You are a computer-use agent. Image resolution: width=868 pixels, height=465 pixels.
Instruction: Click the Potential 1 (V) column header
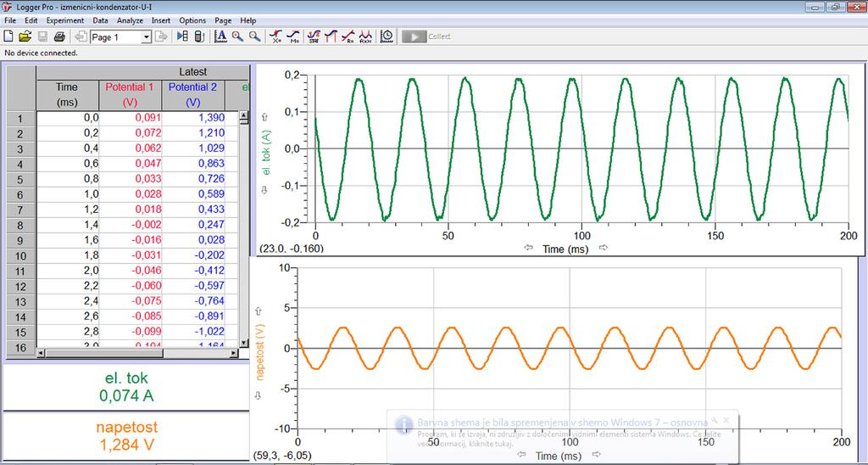(130, 95)
